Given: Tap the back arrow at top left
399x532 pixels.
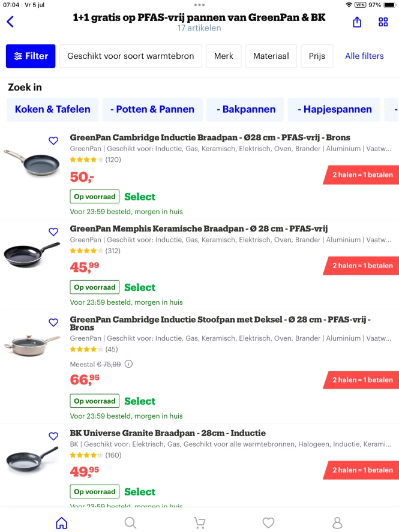Looking at the screenshot, I should tap(10, 22).
